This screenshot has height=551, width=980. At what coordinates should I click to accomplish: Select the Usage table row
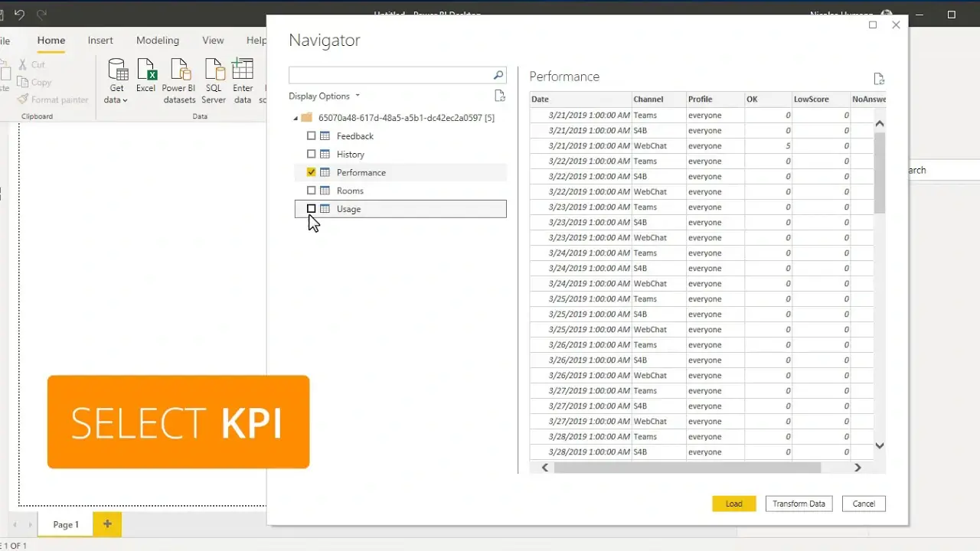coord(400,209)
